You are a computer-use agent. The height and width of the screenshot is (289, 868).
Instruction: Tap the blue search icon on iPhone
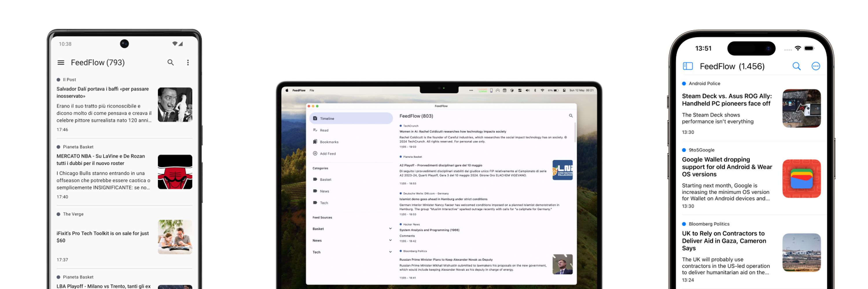point(797,66)
